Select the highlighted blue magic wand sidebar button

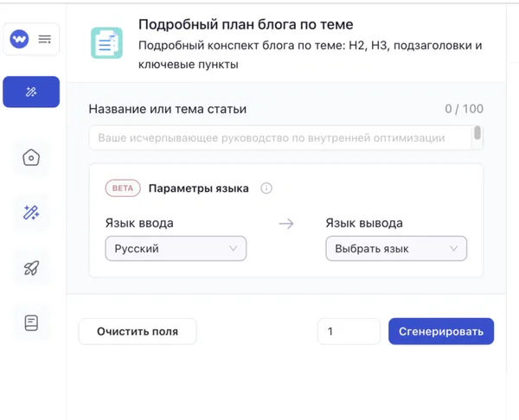tap(31, 92)
